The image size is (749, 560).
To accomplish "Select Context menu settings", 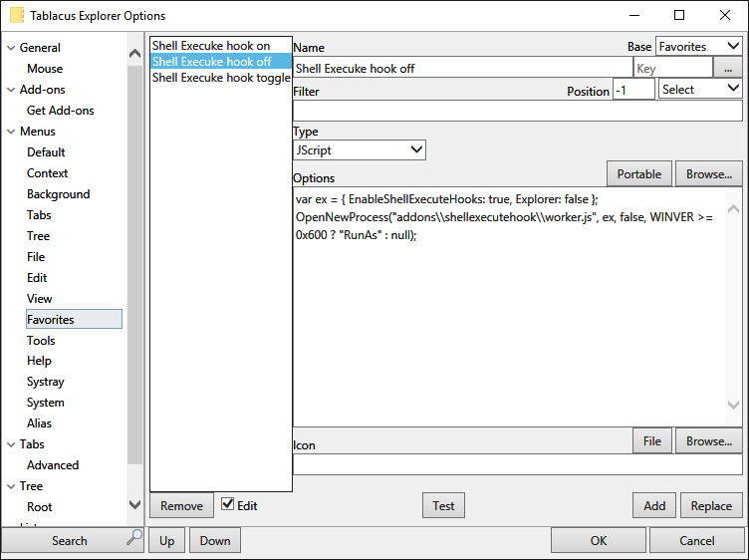I will click(47, 173).
